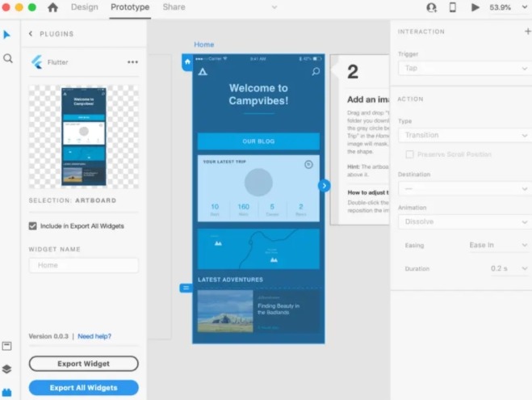The height and width of the screenshot is (400, 532).
Task: Click the map card in the artboard
Action: tap(258, 249)
